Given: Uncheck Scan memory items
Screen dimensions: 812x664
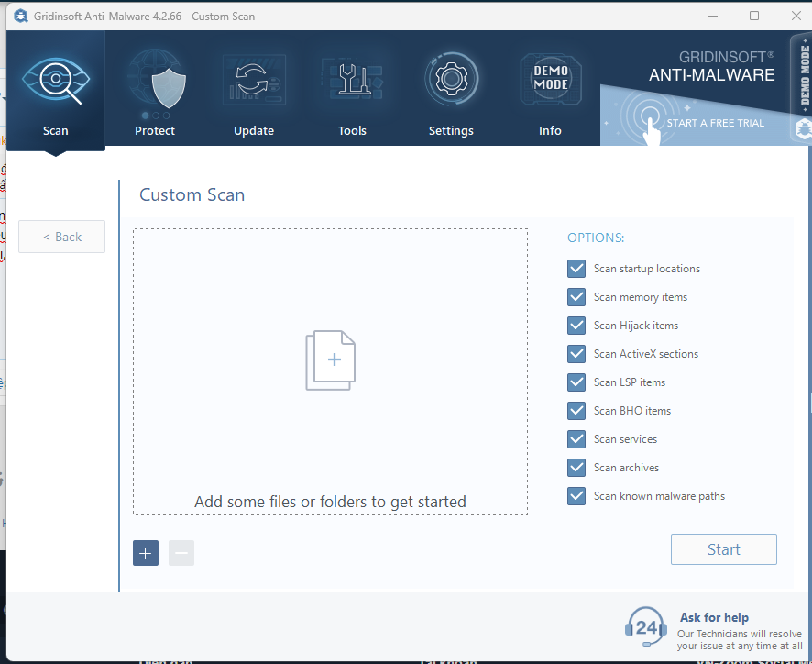Looking at the screenshot, I should [576, 297].
